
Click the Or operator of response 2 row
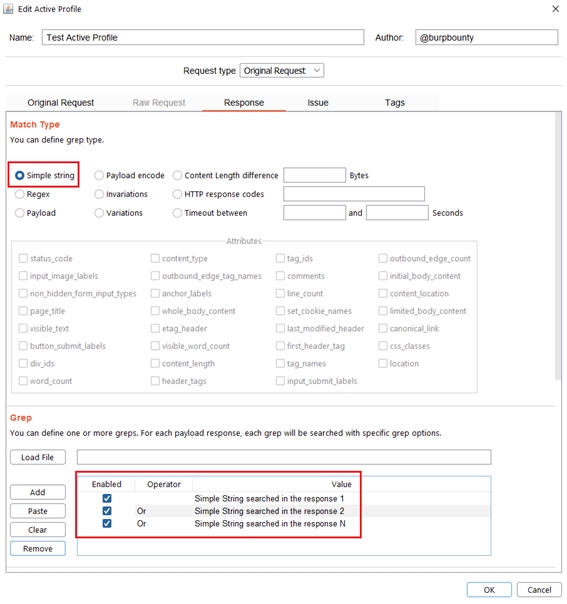(x=141, y=511)
